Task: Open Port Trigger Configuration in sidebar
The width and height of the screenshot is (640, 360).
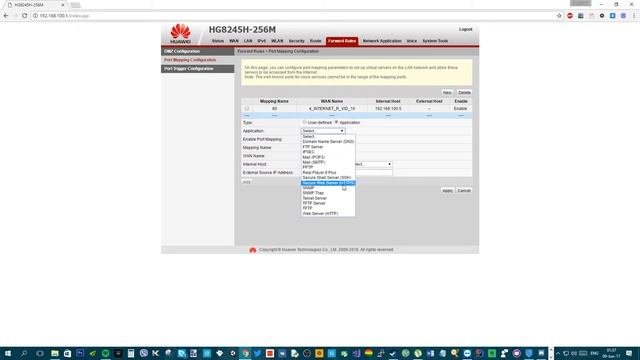Action: (x=198, y=69)
